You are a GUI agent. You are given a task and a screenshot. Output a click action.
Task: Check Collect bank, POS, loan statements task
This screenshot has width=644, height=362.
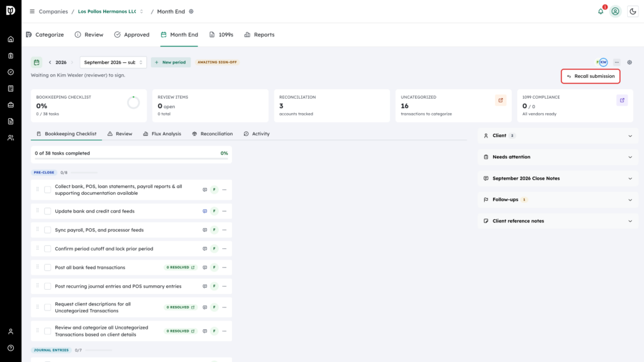[48, 190]
